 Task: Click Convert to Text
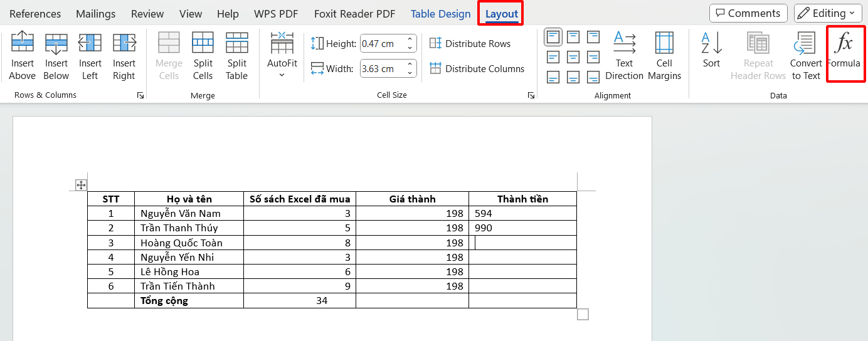tap(806, 56)
